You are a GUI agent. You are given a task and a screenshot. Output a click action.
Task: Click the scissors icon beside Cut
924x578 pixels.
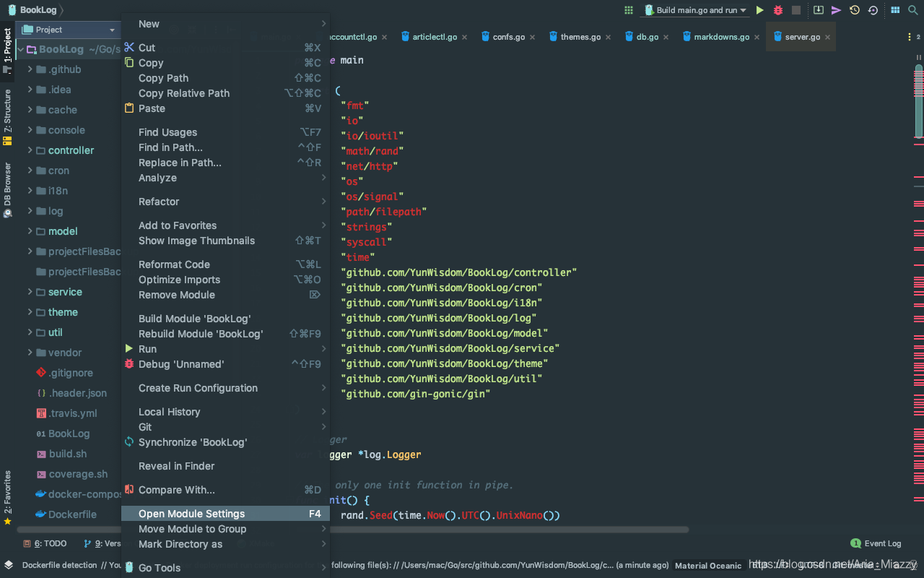click(x=129, y=48)
